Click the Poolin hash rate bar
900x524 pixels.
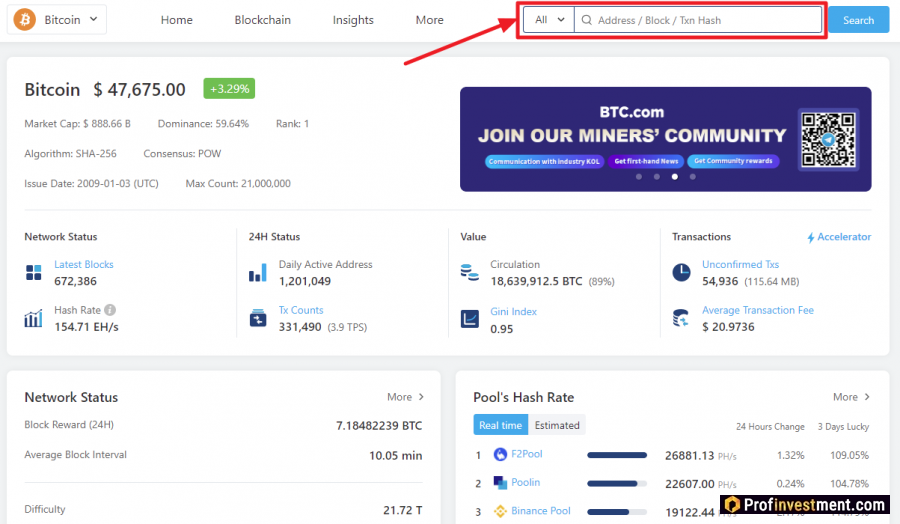[616, 483]
